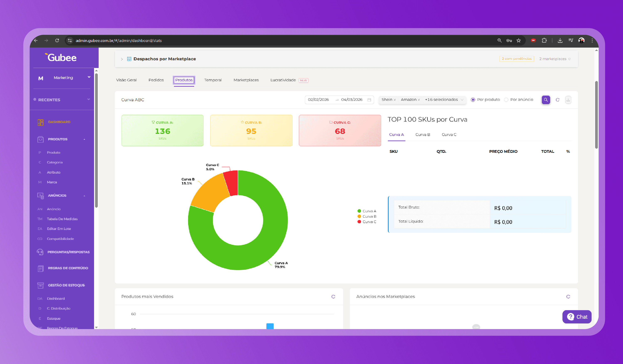This screenshot has width=623, height=364.
Task: Click the purple search button in Curva ABC
Action: tap(546, 100)
